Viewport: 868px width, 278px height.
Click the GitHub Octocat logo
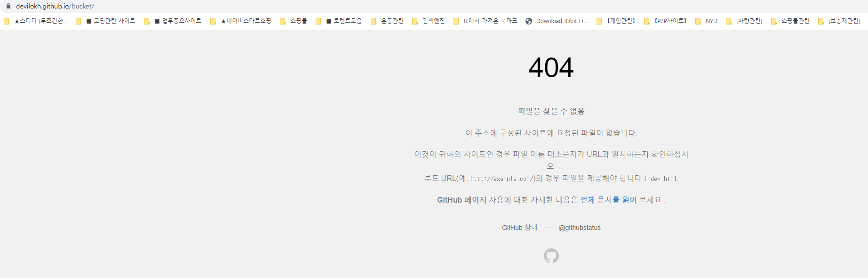[x=551, y=256]
